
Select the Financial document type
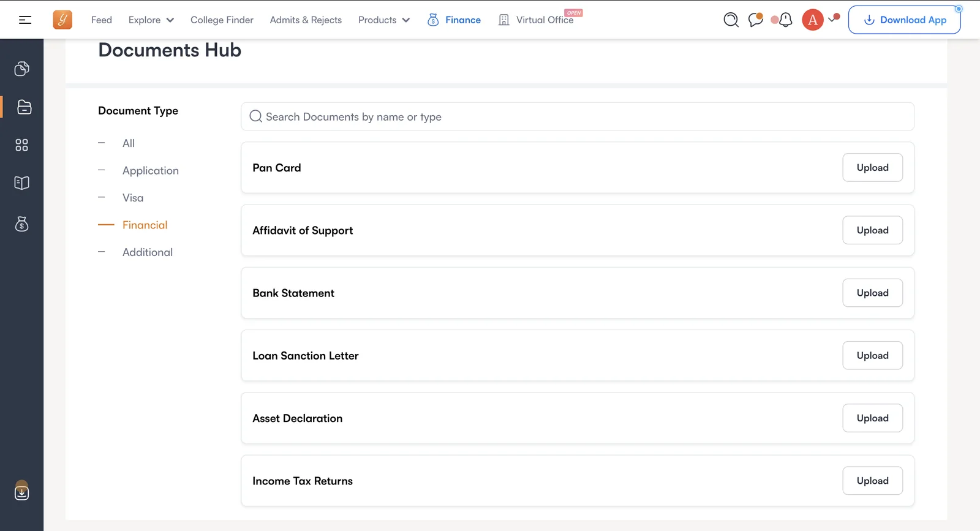point(145,225)
